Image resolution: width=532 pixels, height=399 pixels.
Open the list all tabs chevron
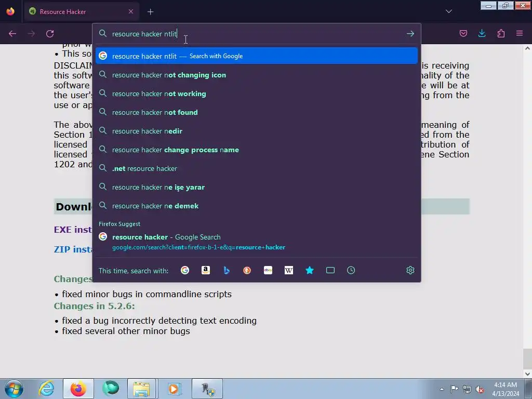pyautogui.click(x=448, y=11)
